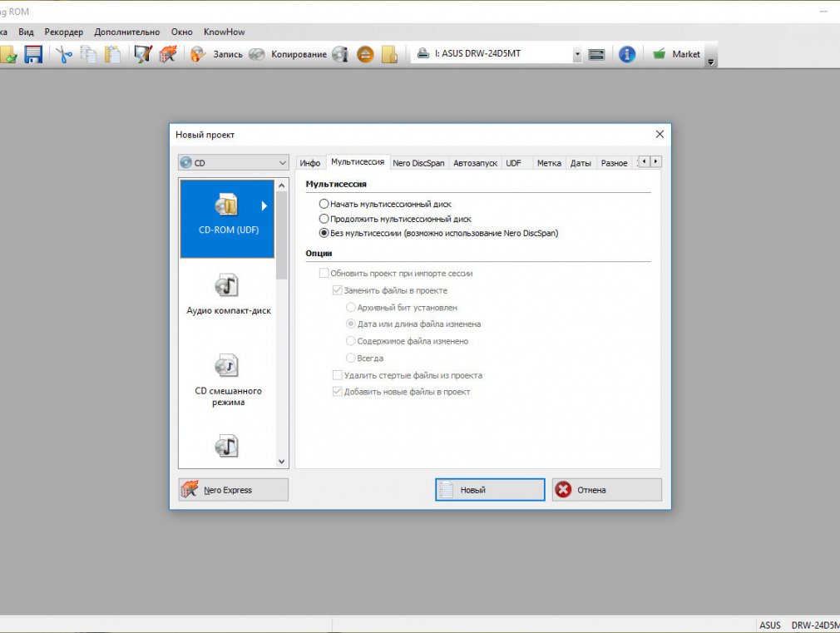Click the Copy documents toolbar icon
This screenshot has height=633, width=840.
coord(88,54)
